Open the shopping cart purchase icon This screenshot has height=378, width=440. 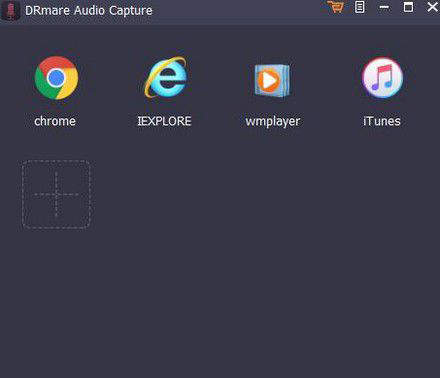(335, 7)
